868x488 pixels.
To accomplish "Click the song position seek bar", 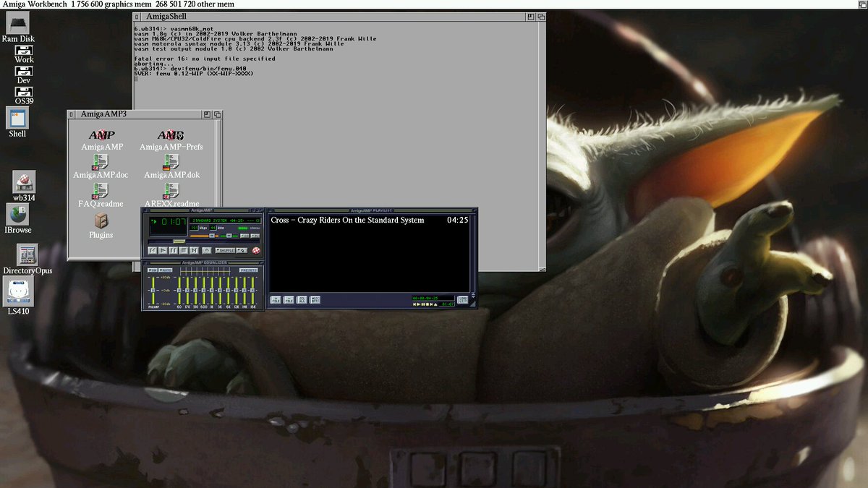I will (204, 241).
